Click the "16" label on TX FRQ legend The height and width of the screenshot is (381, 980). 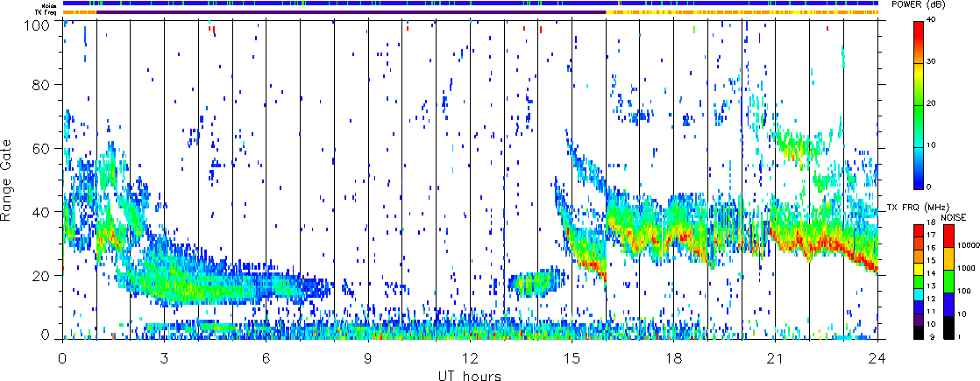tap(932, 247)
